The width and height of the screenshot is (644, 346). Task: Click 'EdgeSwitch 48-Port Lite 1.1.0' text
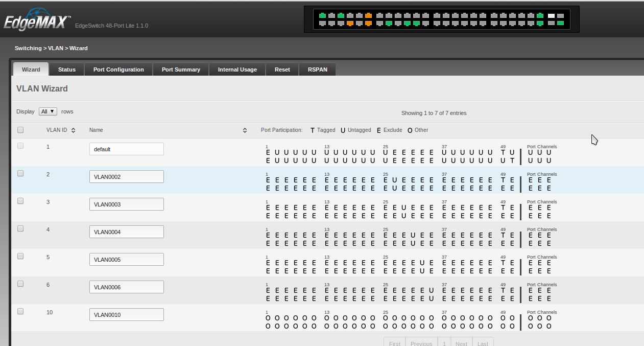pyautogui.click(x=111, y=25)
